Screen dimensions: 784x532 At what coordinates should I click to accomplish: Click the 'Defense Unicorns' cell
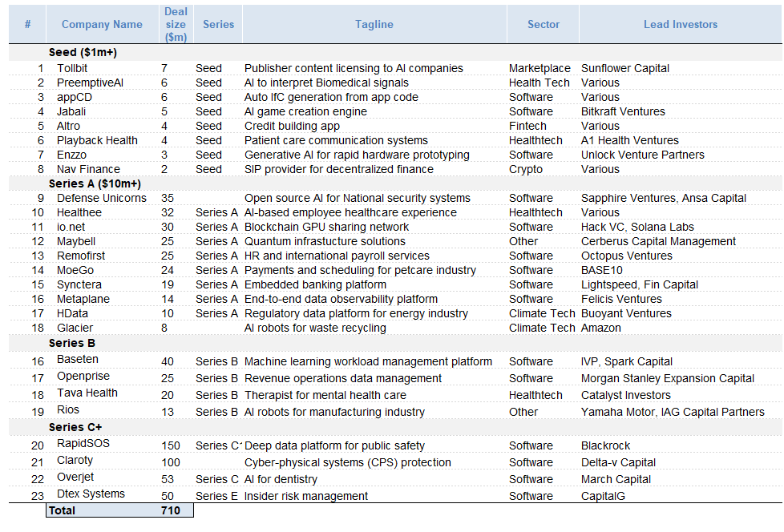pyautogui.click(x=102, y=199)
